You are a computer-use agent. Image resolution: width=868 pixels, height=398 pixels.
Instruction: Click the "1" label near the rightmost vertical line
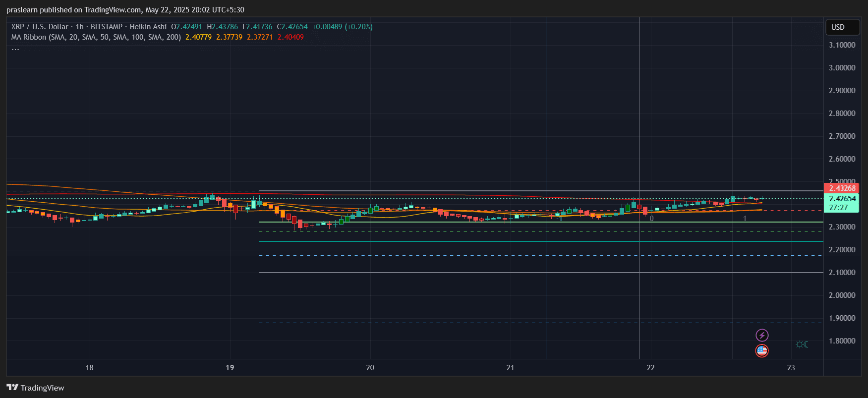pos(745,219)
